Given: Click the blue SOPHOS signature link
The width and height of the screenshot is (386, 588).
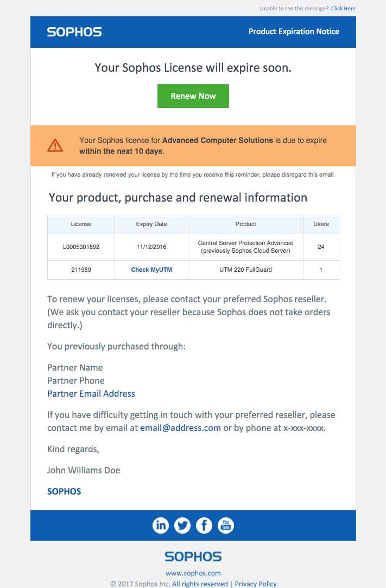Looking at the screenshot, I should click(x=64, y=491).
